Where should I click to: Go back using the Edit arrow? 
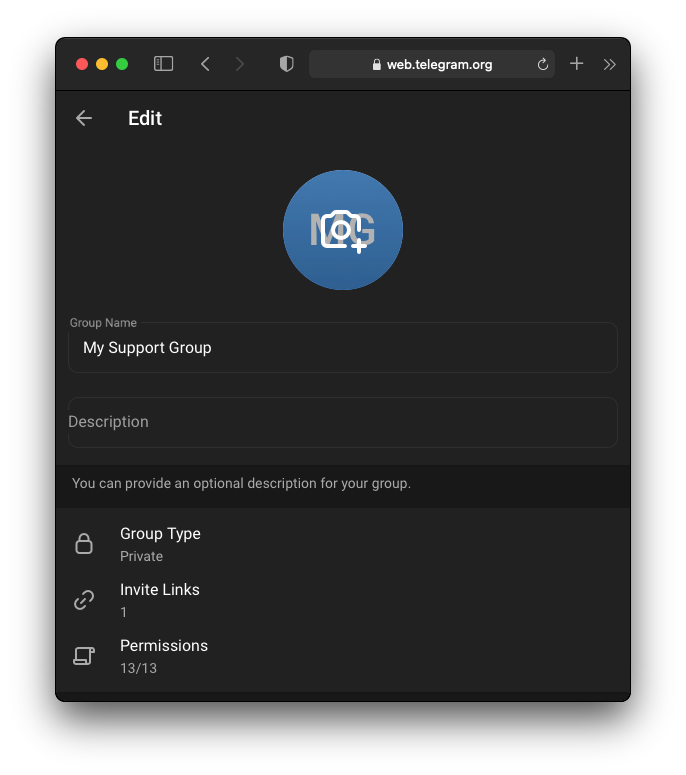84,118
